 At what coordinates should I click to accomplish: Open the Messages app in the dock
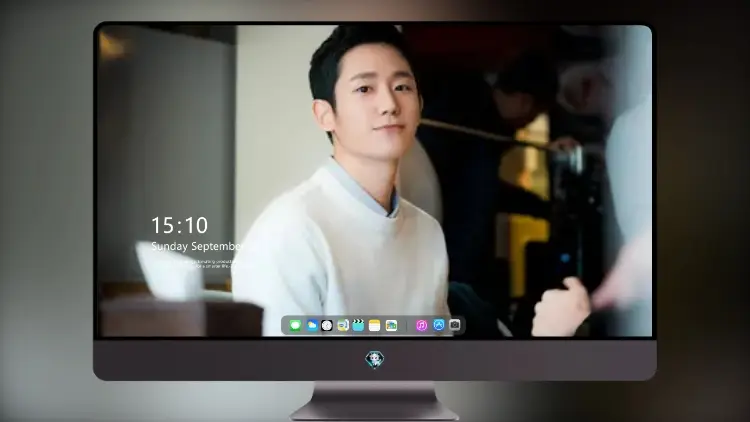pos(295,325)
